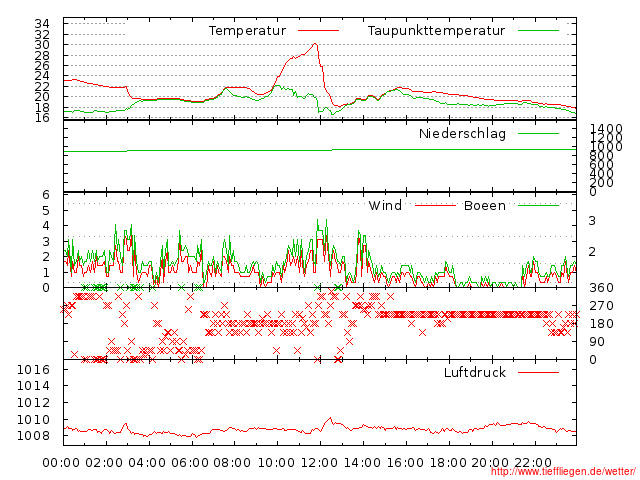Click the 16 temperature axis value
Screen dimensions: 640x480
pyautogui.click(x=42, y=118)
